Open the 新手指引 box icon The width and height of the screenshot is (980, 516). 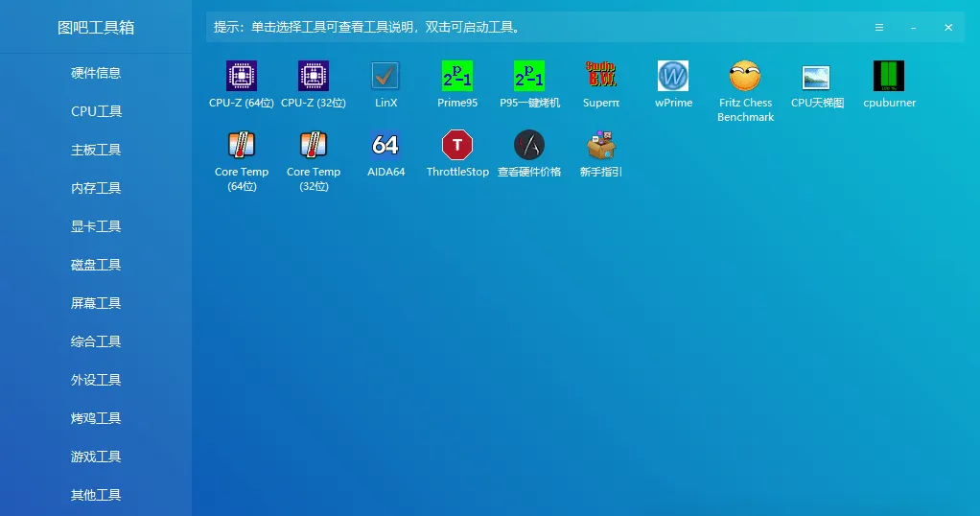click(600, 145)
